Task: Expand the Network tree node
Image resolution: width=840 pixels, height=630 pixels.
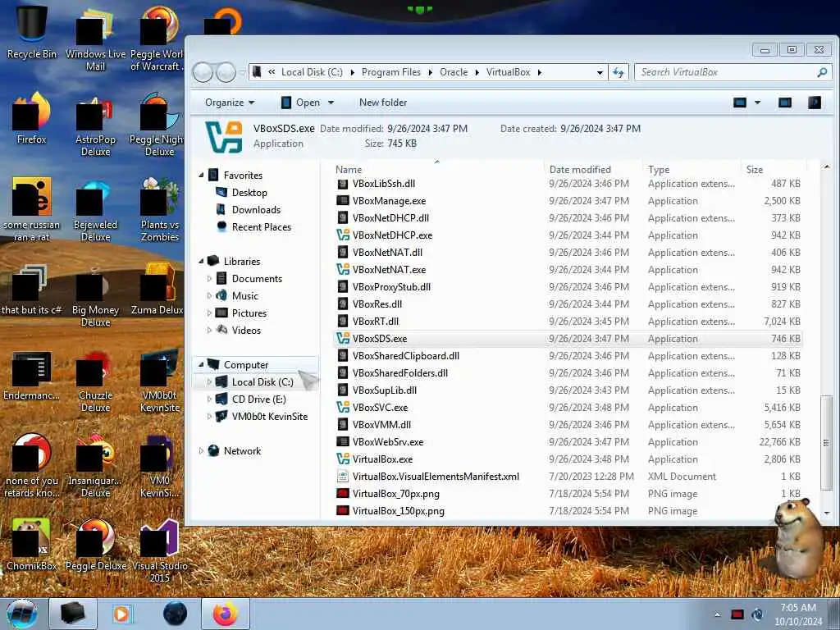Action: coord(202,451)
